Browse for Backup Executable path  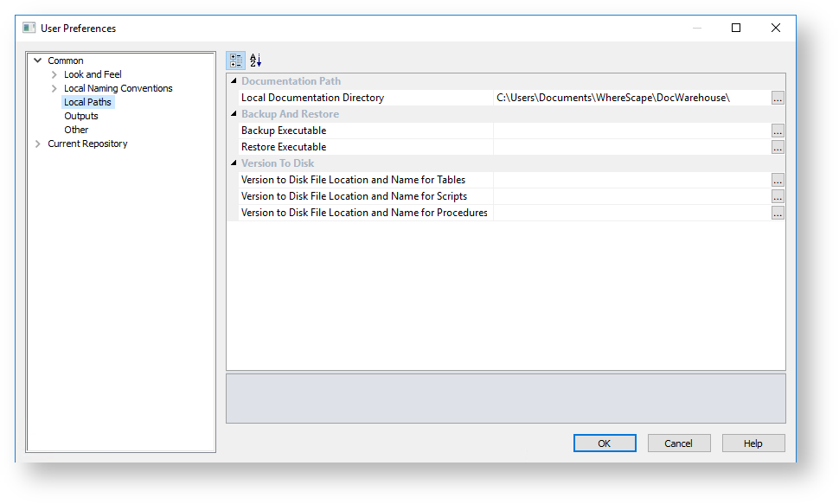778,131
